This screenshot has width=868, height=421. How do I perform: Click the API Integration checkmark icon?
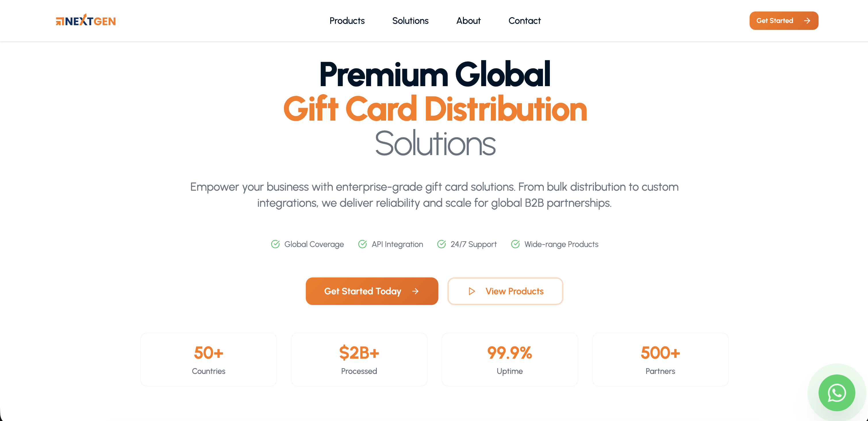click(x=362, y=244)
